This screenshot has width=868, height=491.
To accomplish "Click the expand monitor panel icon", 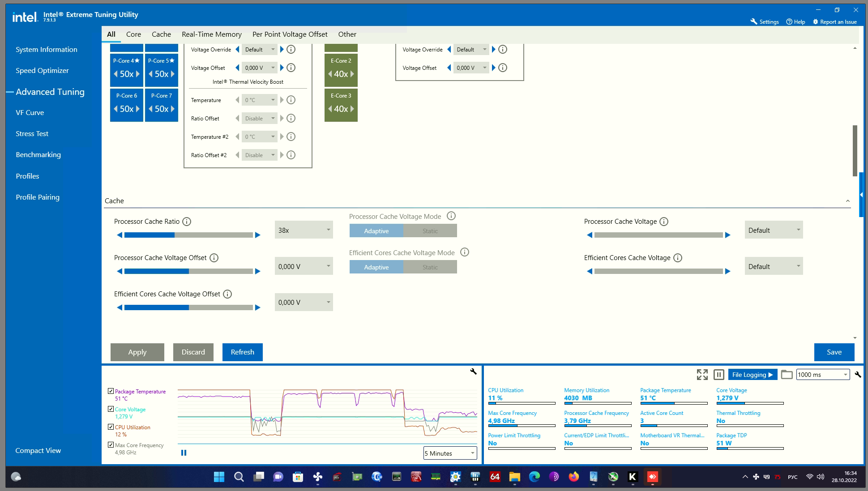I will pos(702,375).
